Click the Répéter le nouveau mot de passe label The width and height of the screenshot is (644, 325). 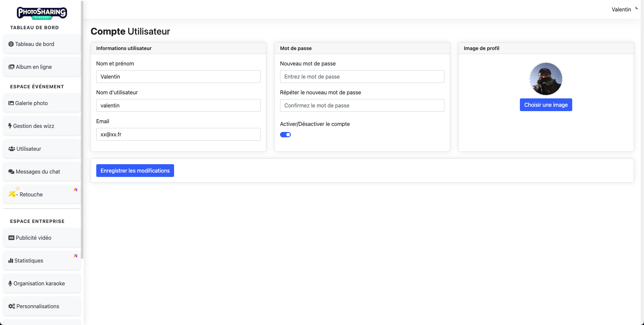click(x=320, y=92)
